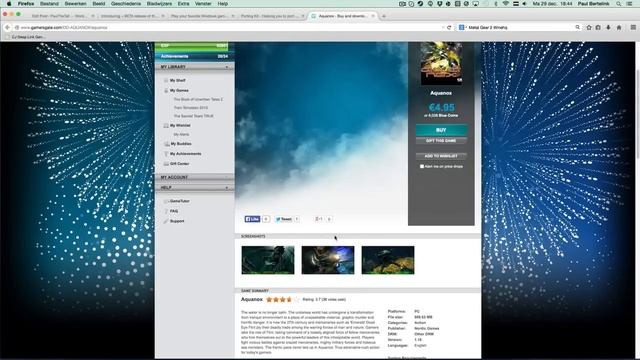The height and width of the screenshot is (360, 640).
Task: Open the third Aquanox screenshot thumbnail
Action: (x=388, y=260)
